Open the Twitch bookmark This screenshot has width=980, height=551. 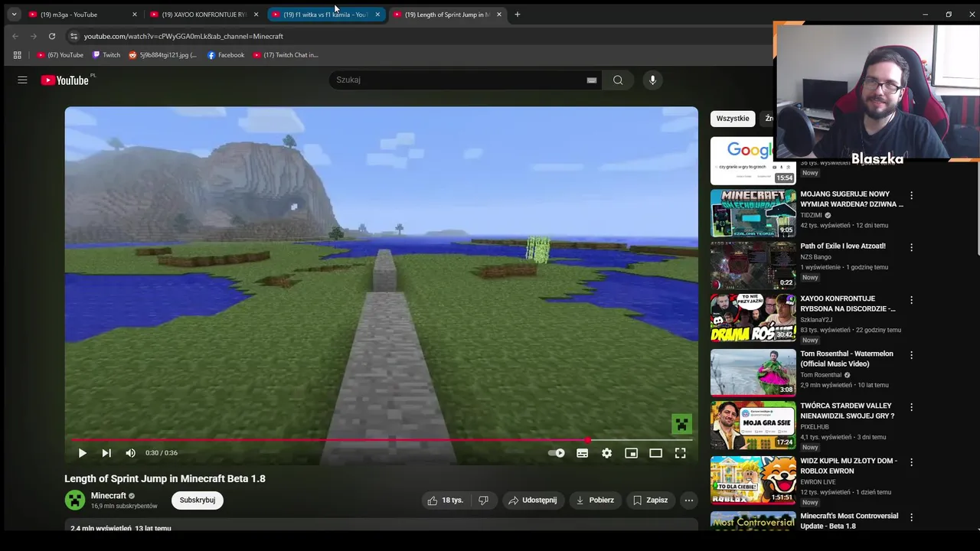(x=106, y=55)
